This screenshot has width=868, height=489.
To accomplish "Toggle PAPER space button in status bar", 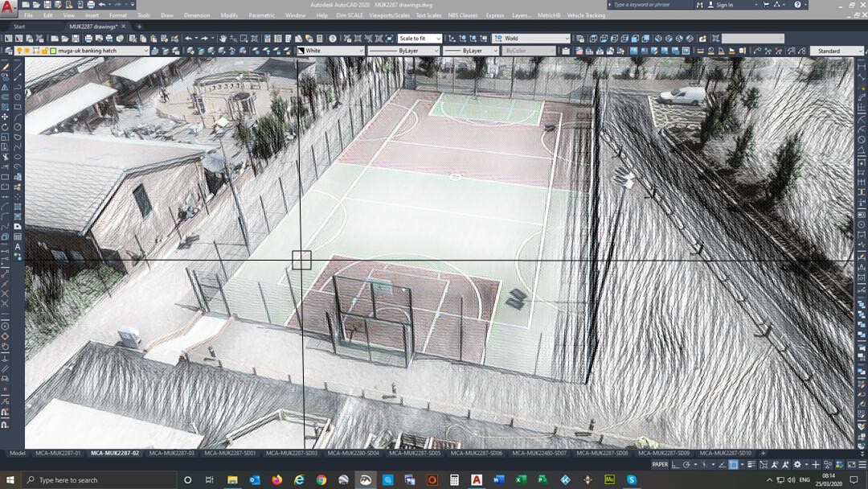I will tap(660, 465).
